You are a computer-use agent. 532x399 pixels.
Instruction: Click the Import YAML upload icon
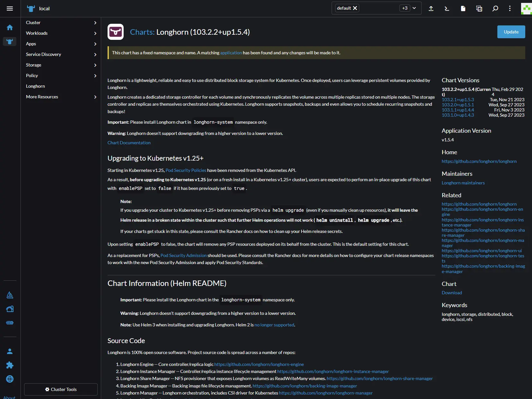[431, 9]
